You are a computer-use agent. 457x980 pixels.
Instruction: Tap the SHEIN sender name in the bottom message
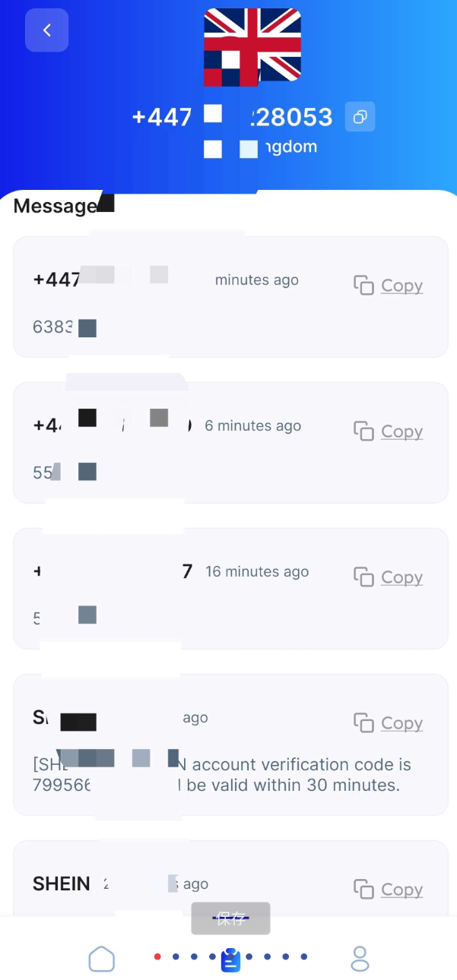(62, 884)
